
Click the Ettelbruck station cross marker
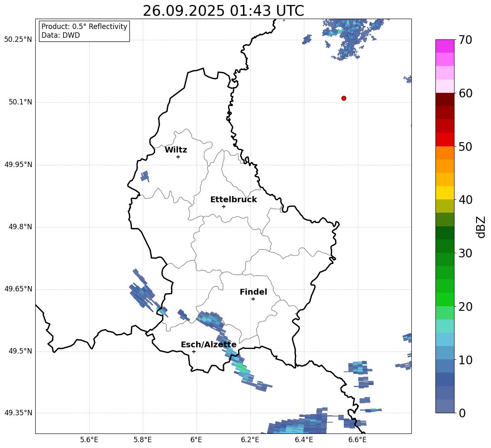pyautogui.click(x=224, y=206)
